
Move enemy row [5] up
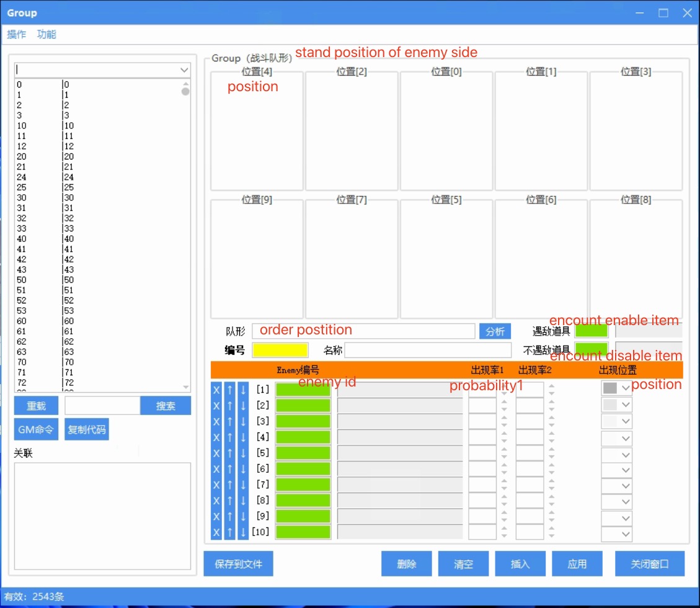(x=229, y=453)
